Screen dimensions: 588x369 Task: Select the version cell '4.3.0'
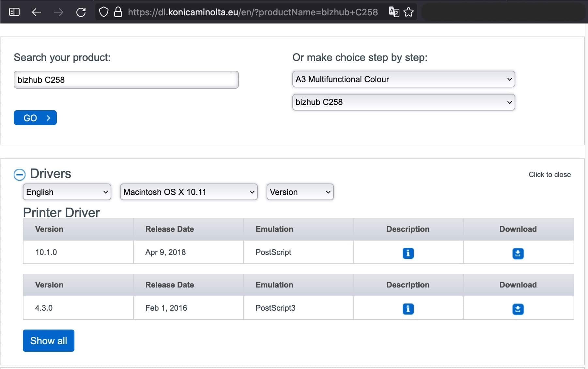44,308
